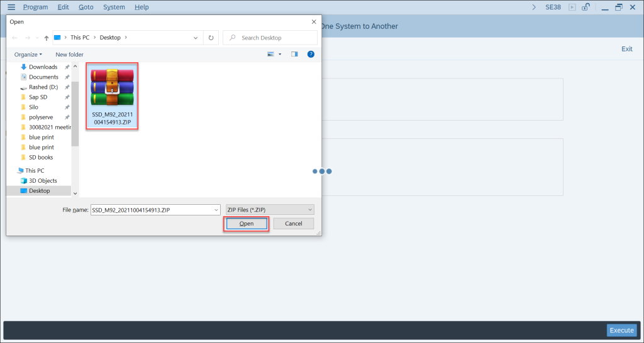Click the blue help question mark icon
The height and width of the screenshot is (343, 644).
coord(311,54)
